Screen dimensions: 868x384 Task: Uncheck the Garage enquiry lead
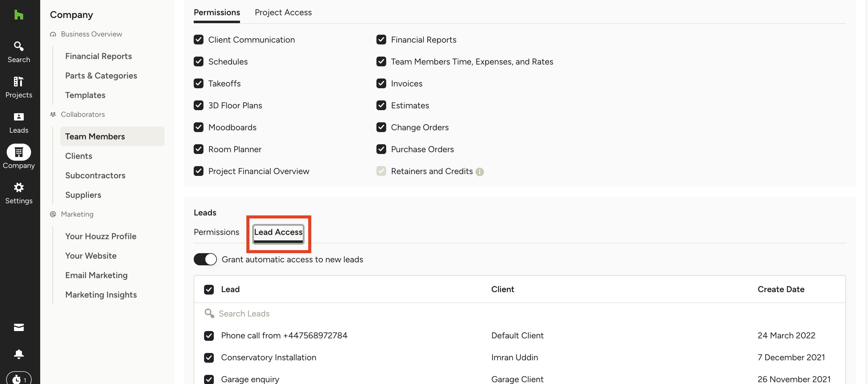209,379
